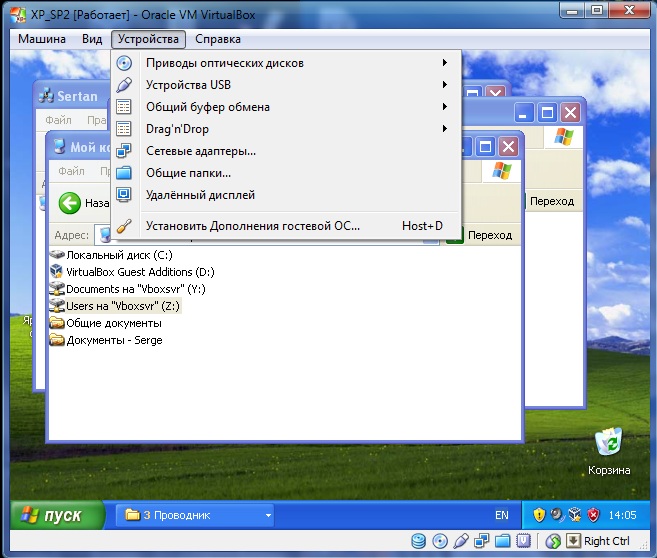Click the USB plug icon in Устройства menu
This screenshot has width=657, height=558.
click(124, 85)
